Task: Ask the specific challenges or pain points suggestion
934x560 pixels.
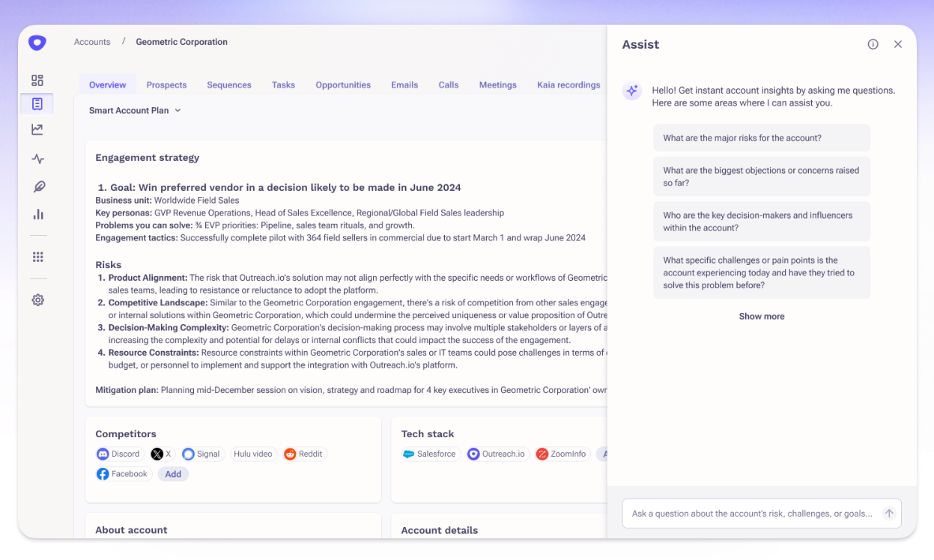Action: pos(762,273)
